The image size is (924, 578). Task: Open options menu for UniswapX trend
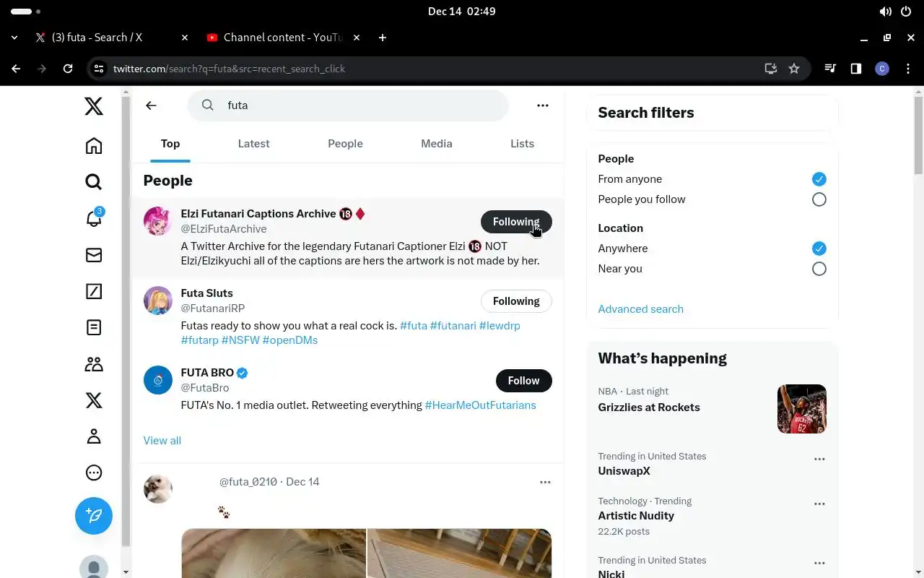coord(819,459)
